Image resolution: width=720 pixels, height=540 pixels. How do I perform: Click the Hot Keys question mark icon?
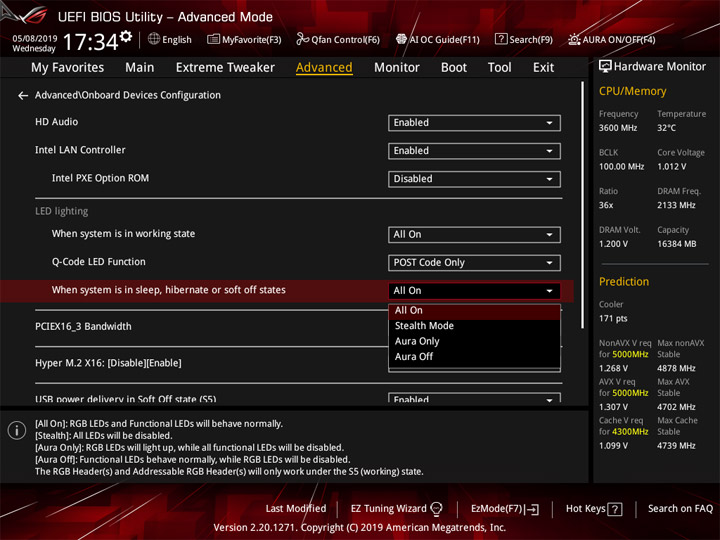click(615, 509)
